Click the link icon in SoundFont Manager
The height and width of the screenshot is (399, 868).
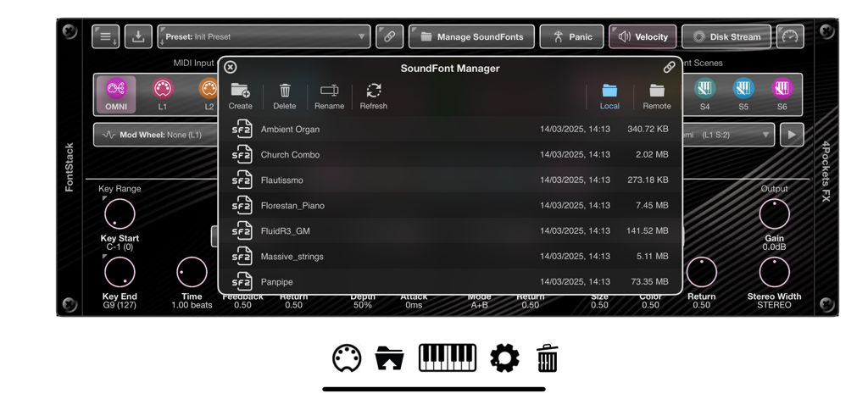click(670, 68)
